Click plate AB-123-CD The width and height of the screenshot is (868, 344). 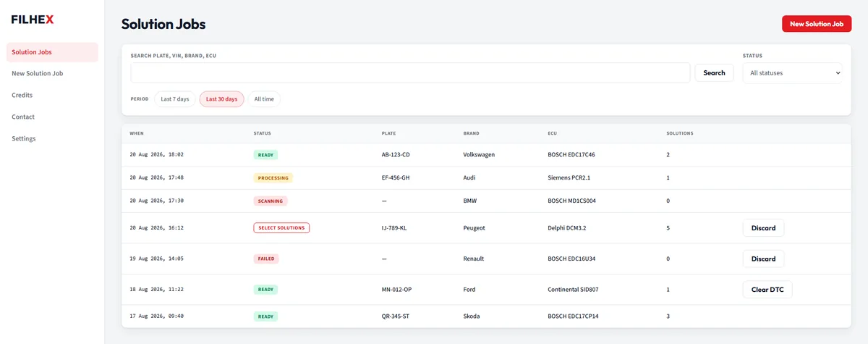(x=396, y=155)
